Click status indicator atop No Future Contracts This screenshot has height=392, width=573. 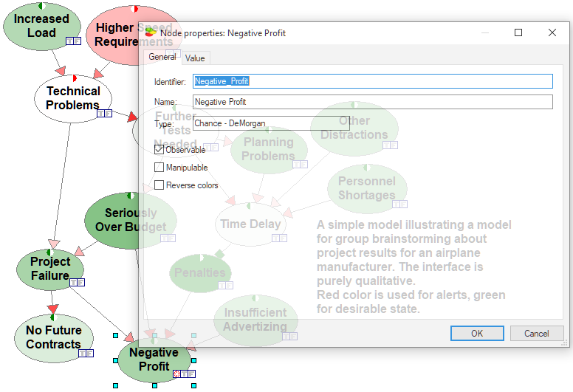(54, 317)
